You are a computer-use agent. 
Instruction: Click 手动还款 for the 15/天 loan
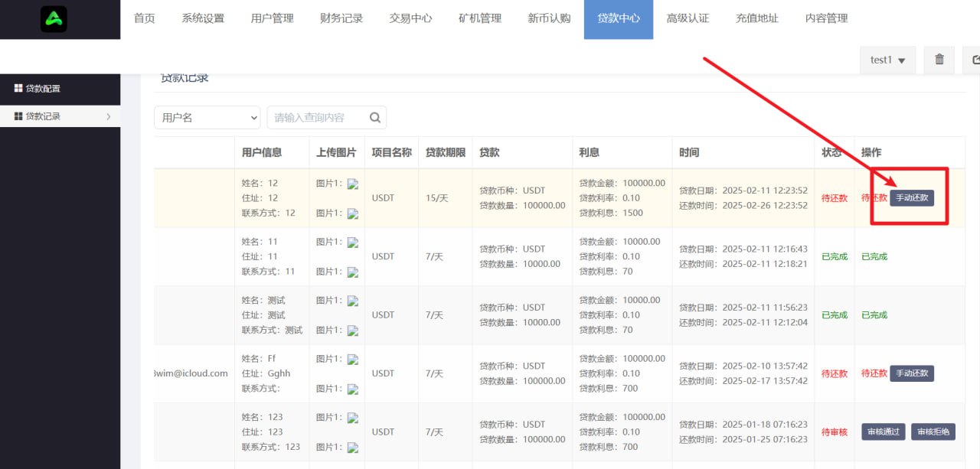(x=912, y=198)
